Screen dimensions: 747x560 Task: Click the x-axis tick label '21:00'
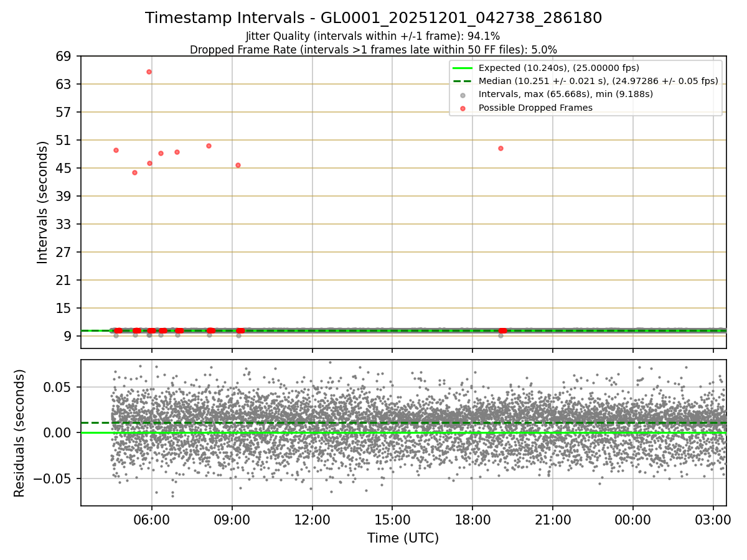[x=553, y=519]
